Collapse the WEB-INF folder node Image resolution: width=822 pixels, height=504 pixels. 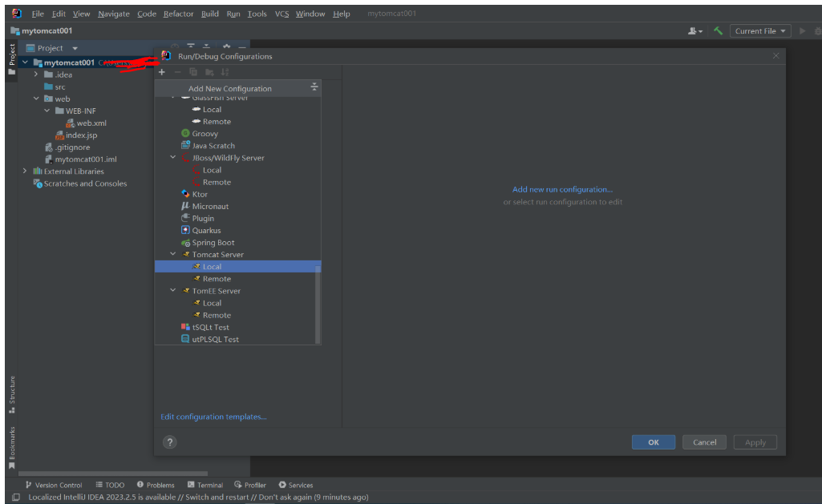click(47, 111)
